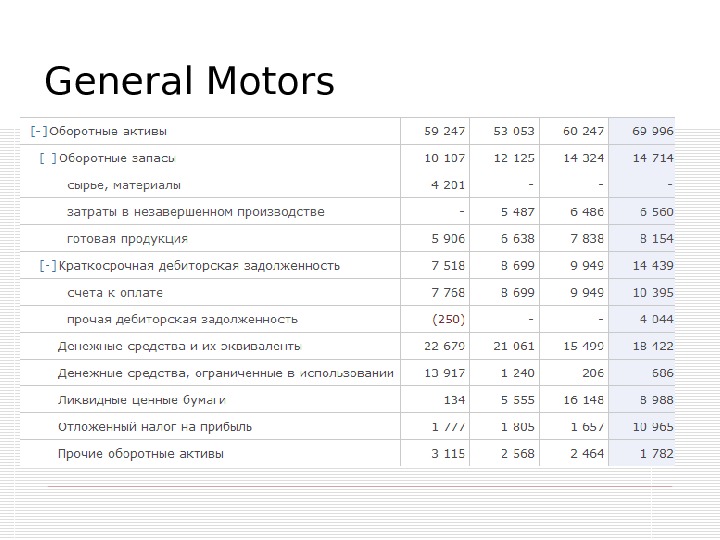The image size is (720, 540).
Task: Select cell value 22 679
Action: (444, 346)
